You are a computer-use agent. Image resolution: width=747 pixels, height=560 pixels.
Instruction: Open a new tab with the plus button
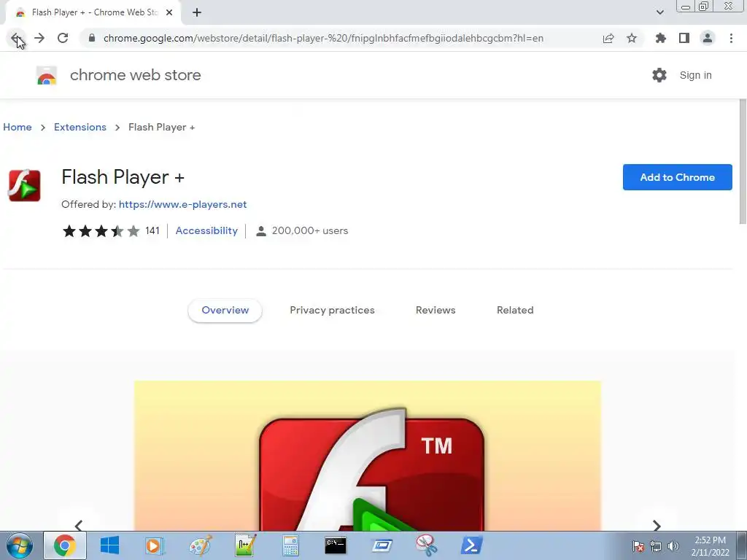click(x=197, y=13)
